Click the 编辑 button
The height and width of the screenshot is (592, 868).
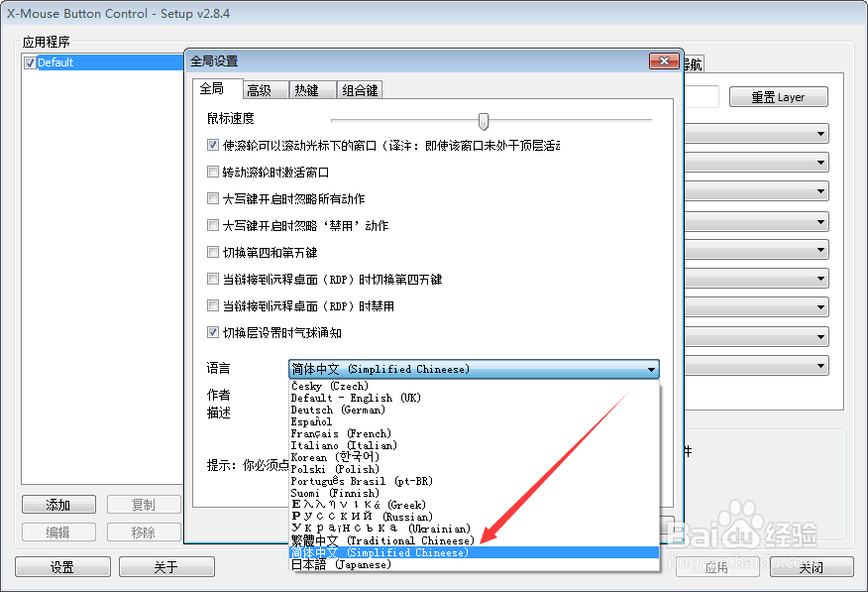tap(58, 533)
